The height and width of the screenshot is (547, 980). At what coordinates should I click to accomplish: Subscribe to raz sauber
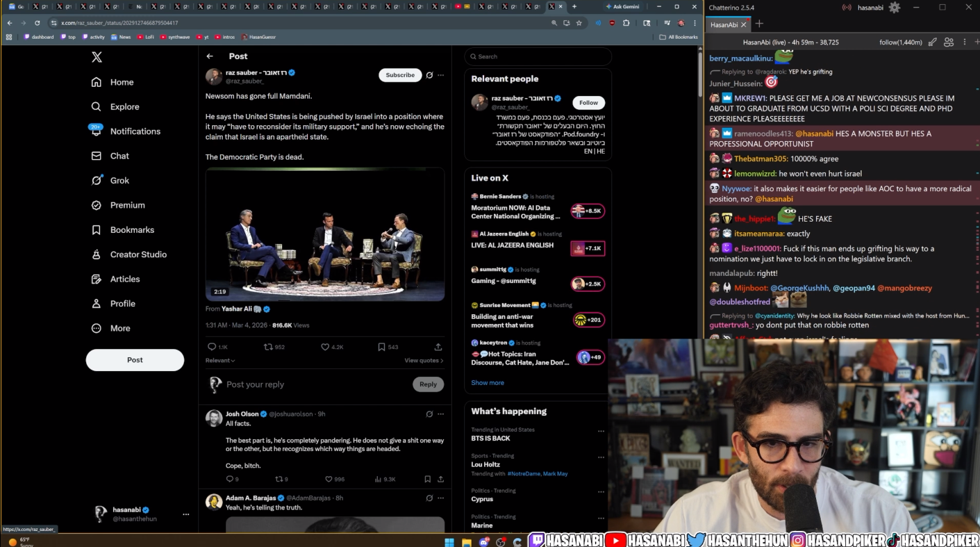coord(400,75)
